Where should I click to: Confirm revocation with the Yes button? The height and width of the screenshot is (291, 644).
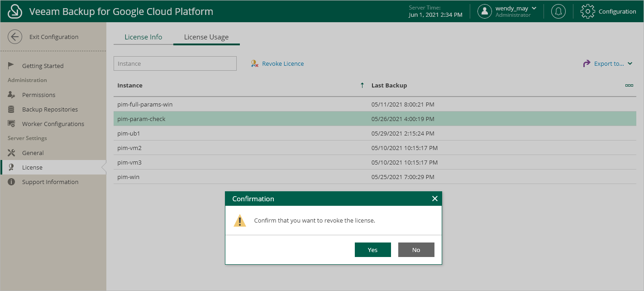pos(373,250)
